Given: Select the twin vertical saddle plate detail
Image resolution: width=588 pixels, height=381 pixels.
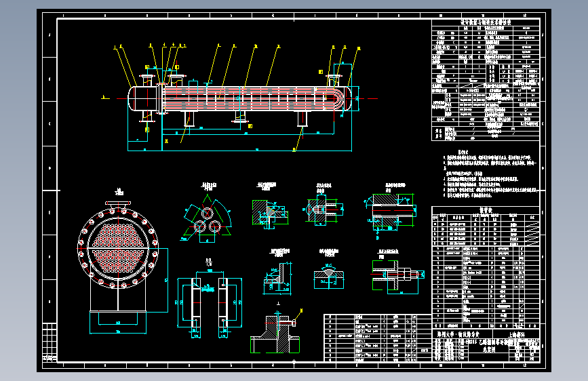Looking at the screenshot, I should pos(210,302).
